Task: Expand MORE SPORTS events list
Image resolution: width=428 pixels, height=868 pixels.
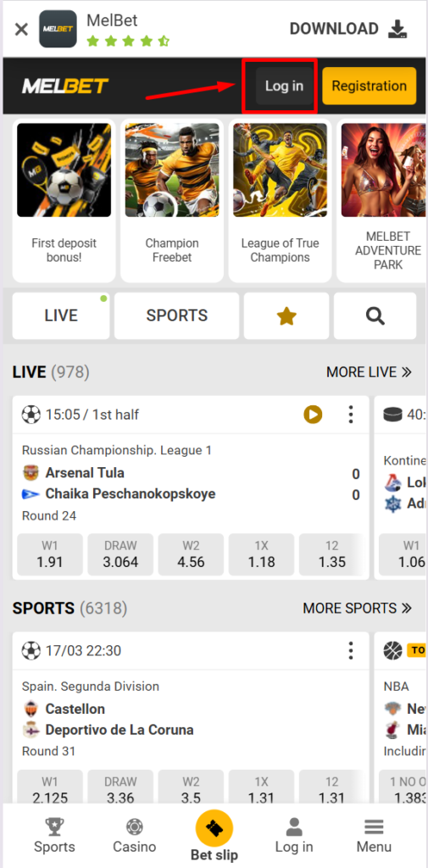Action: (x=357, y=609)
